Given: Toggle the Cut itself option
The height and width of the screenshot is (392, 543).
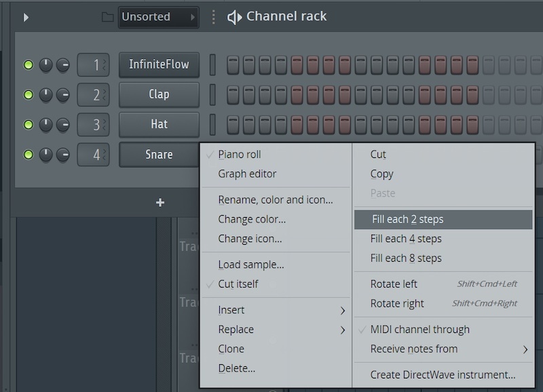Looking at the screenshot, I should 238,284.
